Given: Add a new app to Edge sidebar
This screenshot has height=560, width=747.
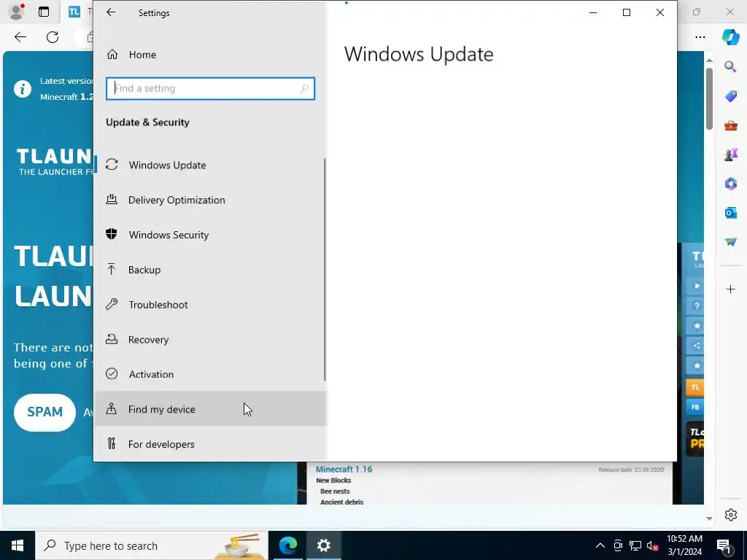Looking at the screenshot, I should 730,289.
